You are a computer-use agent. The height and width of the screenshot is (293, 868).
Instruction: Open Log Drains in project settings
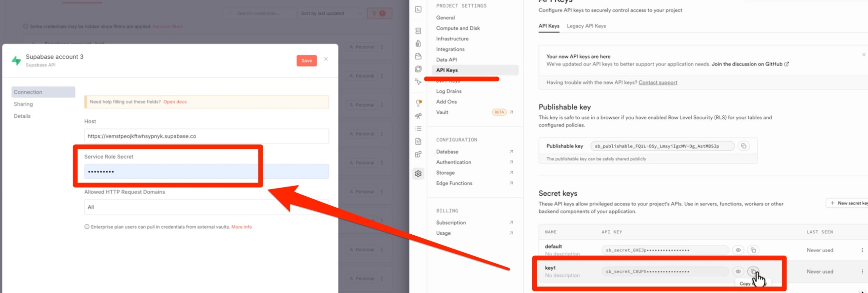[449, 91]
